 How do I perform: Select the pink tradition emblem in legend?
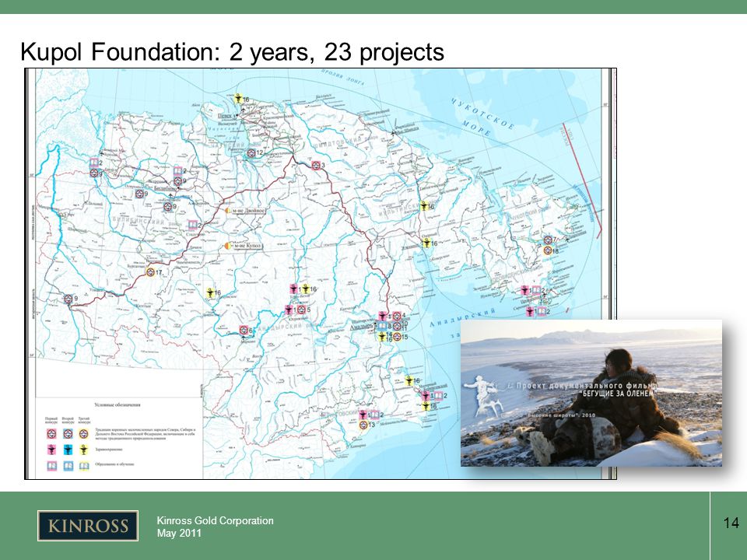(x=51, y=433)
